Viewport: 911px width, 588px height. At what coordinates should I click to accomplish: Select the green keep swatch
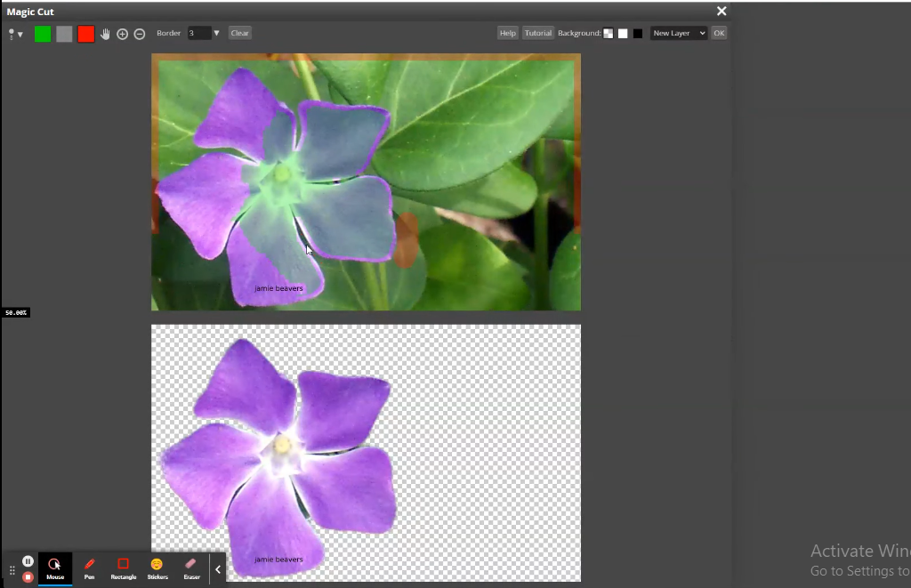click(42, 33)
